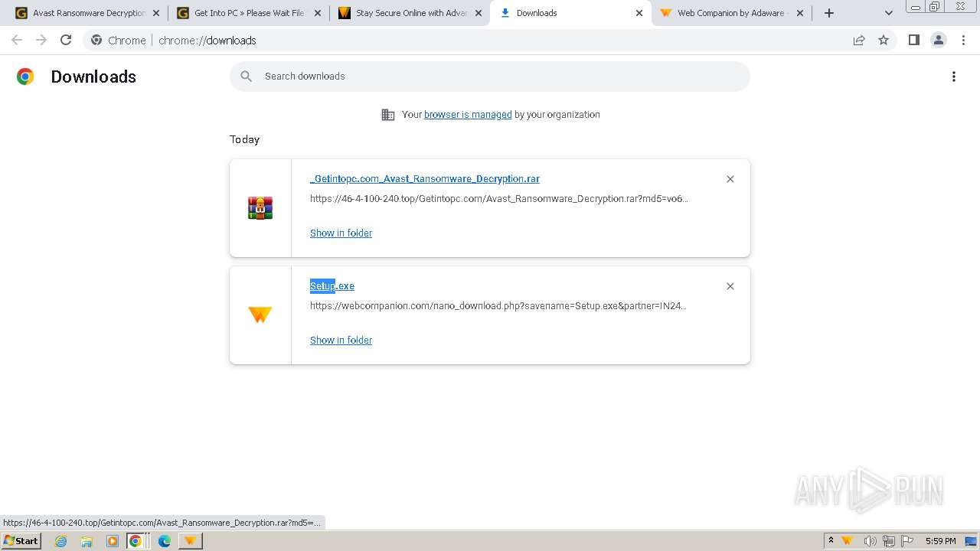Open the volume tray icon
The image size is (980, 551).
(870, 541)
